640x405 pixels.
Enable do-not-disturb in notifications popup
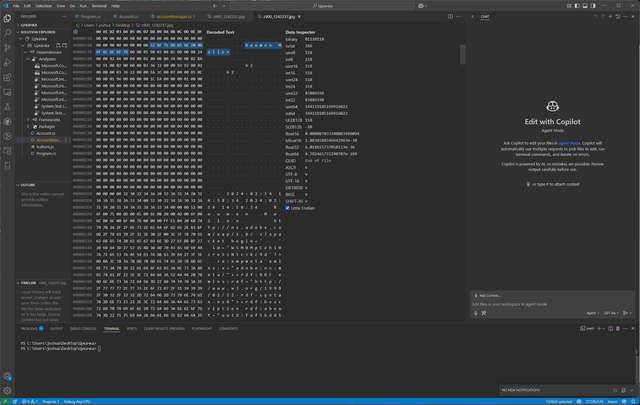[623, 390]
